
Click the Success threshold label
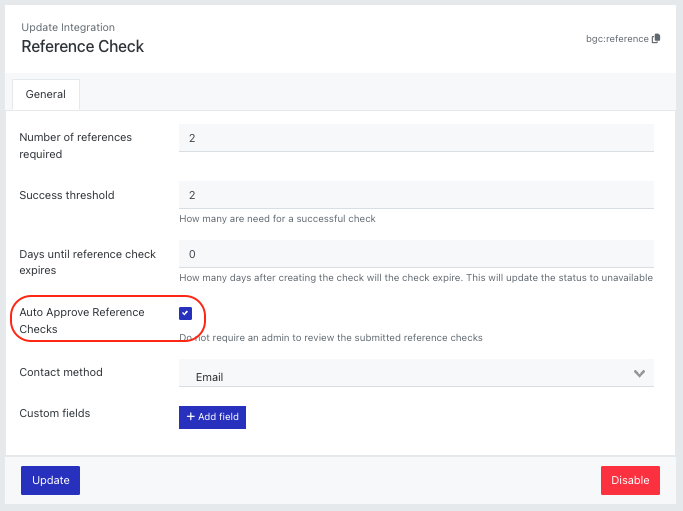[x=67, y=195]
